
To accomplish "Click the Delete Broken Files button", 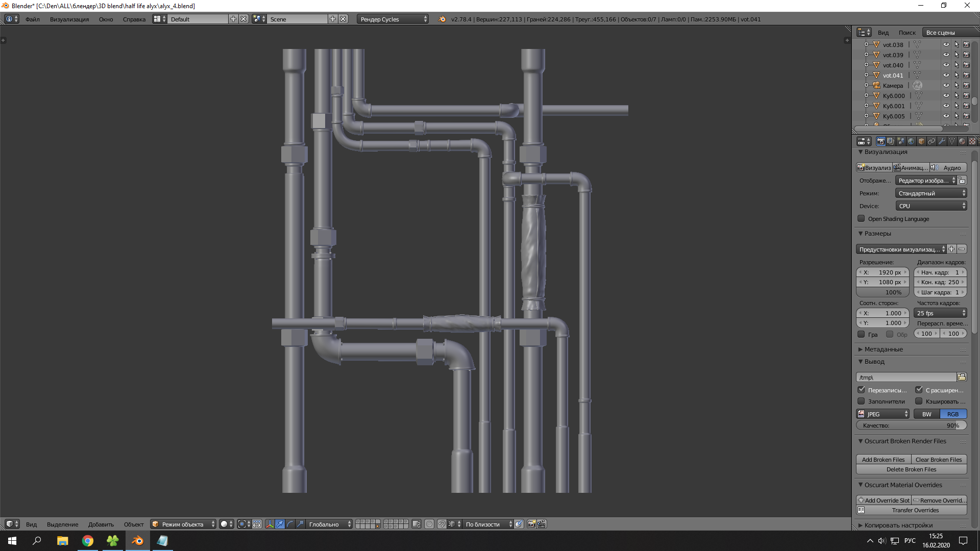I will [911, 469].
